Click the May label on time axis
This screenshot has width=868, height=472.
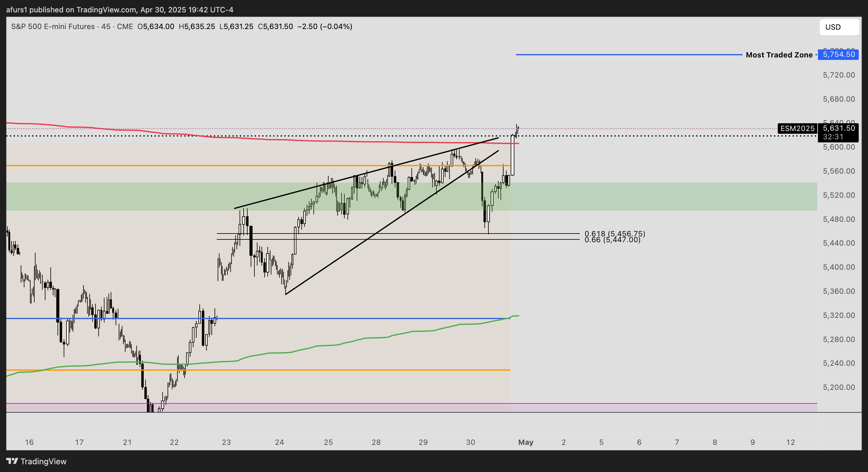tap(525, 442)
